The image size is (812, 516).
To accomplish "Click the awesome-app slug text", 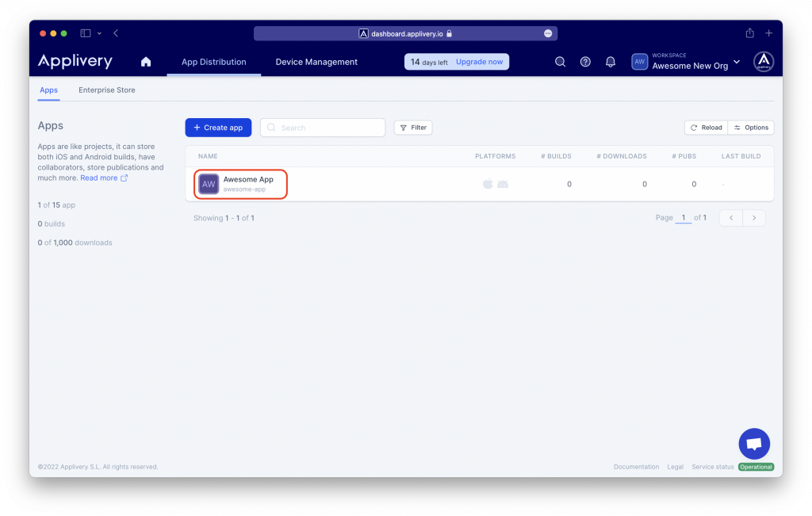I will point(244,189).
